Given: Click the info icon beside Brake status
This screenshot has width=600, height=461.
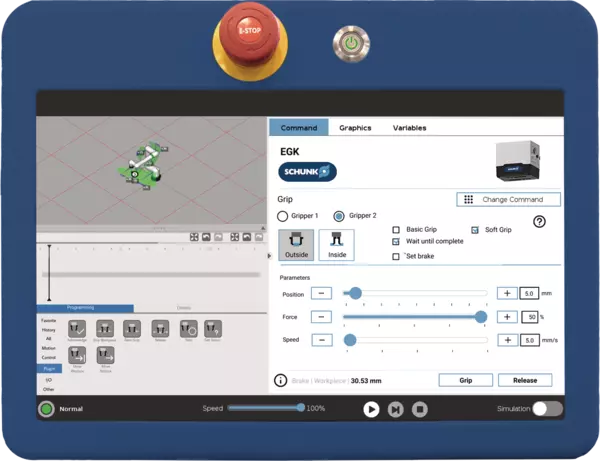Looking at the screenshot, I should [281, 380].
